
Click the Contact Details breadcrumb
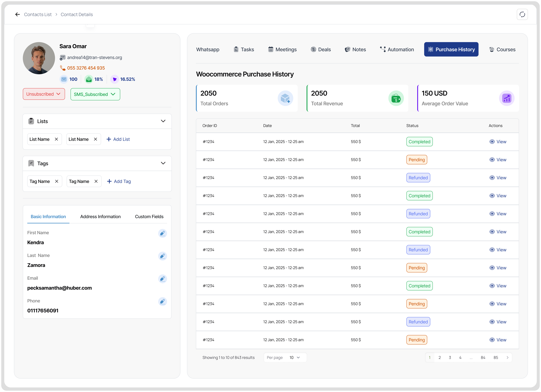click(77, 15)
